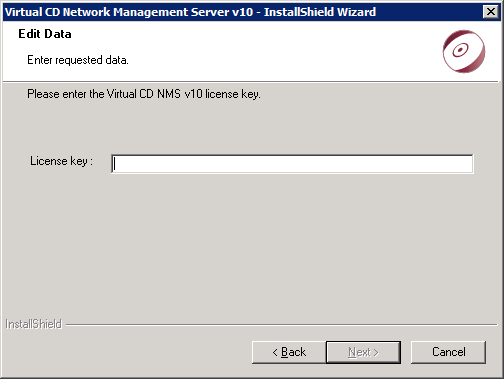Focus the License key text field

pyautogui.click(x=292, y=164)
